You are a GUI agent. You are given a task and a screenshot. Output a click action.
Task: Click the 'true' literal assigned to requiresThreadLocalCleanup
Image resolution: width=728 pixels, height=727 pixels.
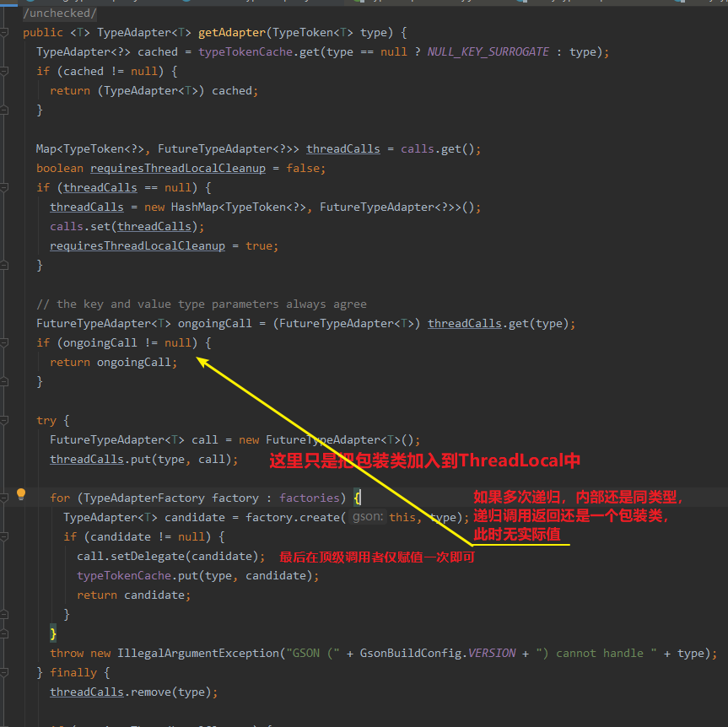(259, 246)
